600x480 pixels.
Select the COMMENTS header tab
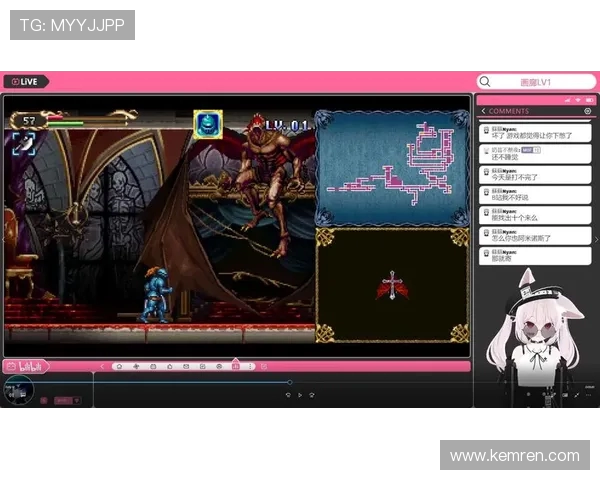[x=509, y=111]
